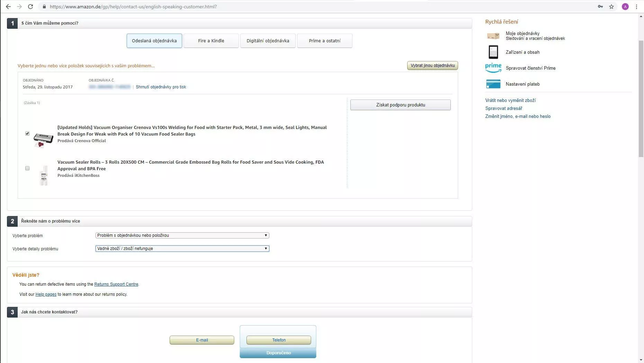Click Získat podporu produktu button
This screenshot has width=644, height=363.
(x=400, y=105)
